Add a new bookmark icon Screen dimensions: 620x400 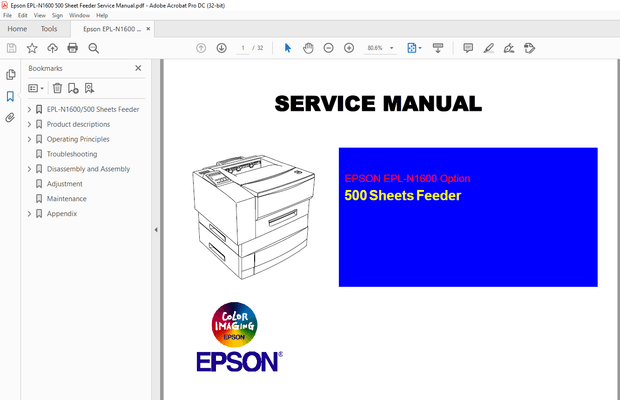pyautogui.click(x=73, y=88)
